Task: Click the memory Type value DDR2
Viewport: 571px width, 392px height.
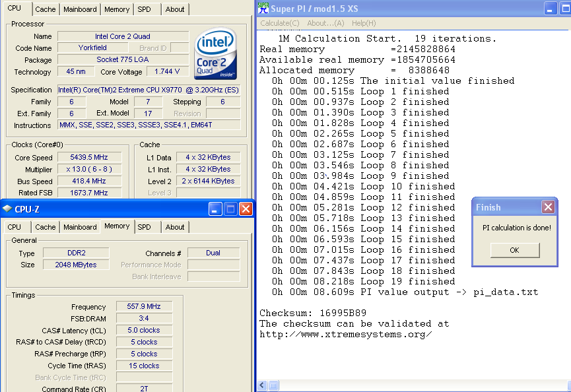Action: 76,253
